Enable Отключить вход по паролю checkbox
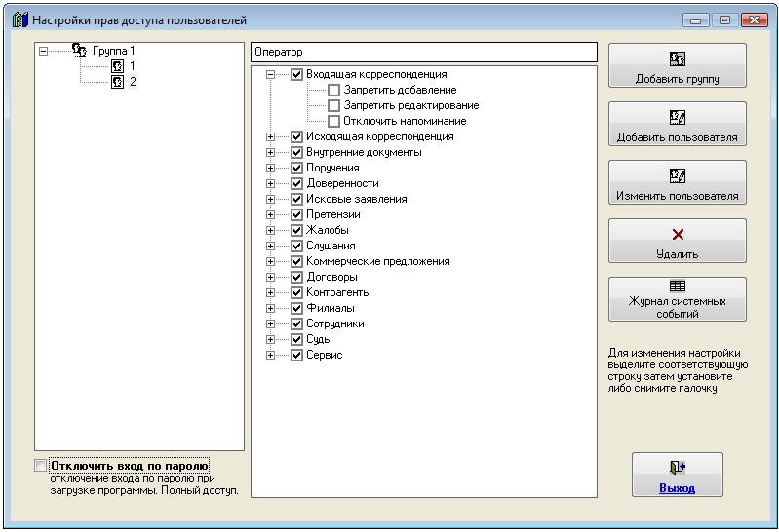This screenshot has width=779, height=532. pyautogui.click(x=41, y=466)
